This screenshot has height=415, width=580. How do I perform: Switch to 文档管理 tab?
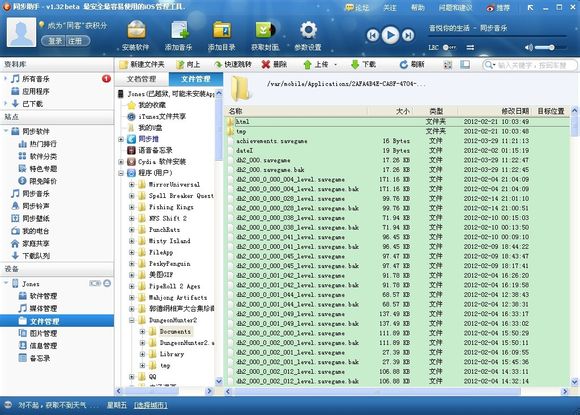(x=142, y=79)
